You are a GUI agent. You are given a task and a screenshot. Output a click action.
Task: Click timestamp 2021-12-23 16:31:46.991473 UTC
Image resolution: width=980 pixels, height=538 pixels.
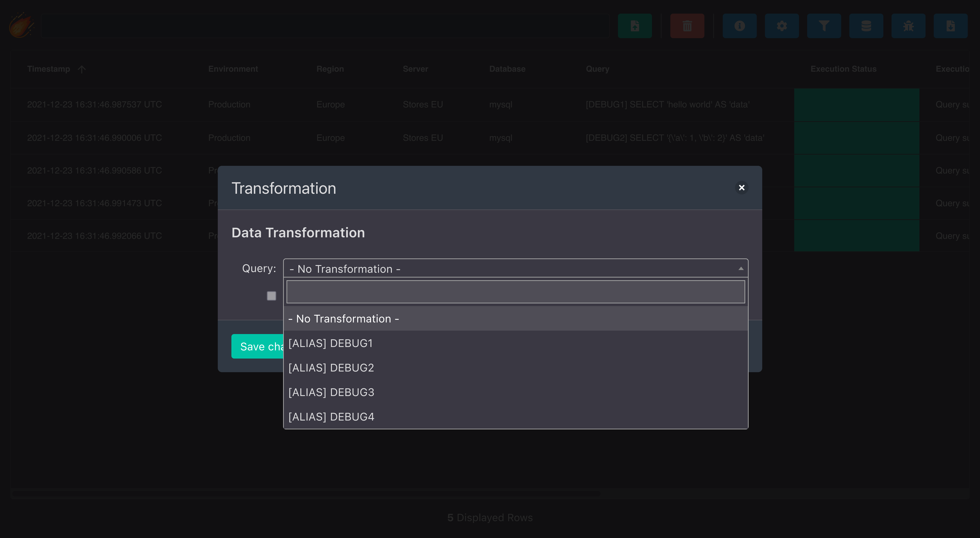click(94, 203)
